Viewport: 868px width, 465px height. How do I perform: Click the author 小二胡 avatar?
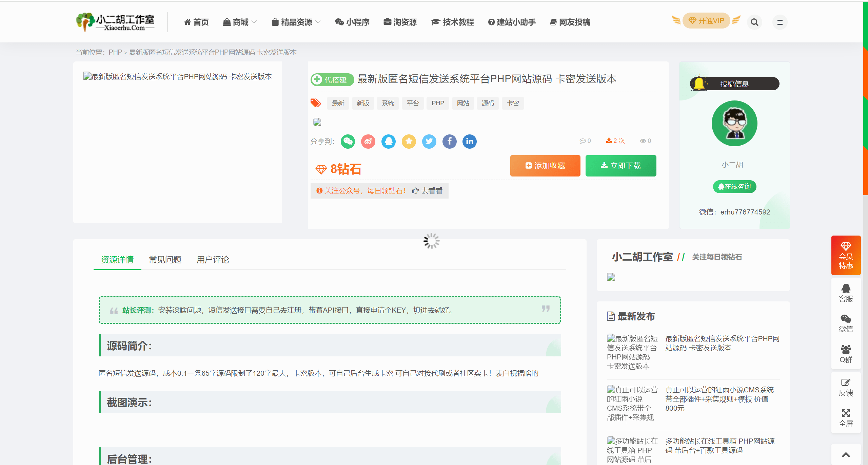click(x=734, y=123)
